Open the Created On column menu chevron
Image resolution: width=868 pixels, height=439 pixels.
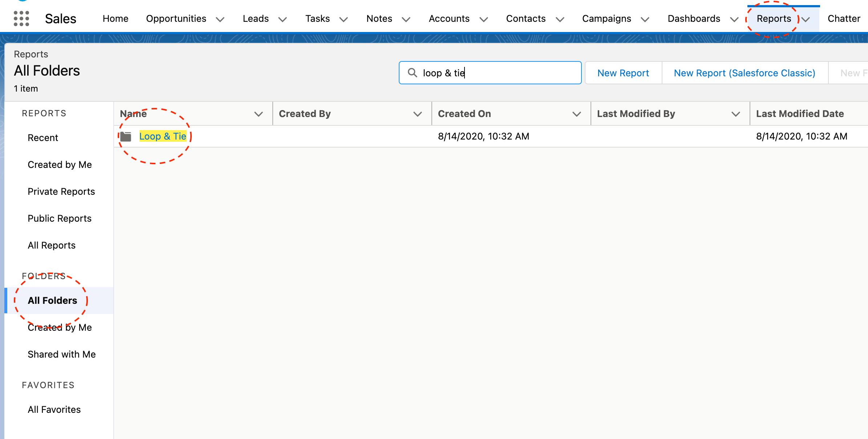tap(577, 114)
